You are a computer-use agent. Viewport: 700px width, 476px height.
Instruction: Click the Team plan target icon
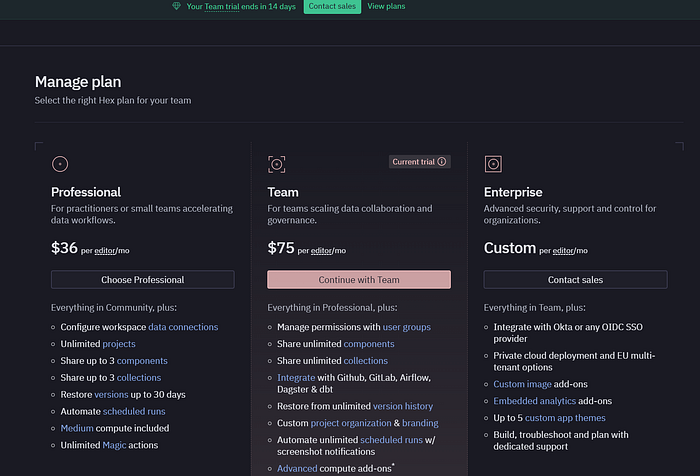(x=276, y=164)
